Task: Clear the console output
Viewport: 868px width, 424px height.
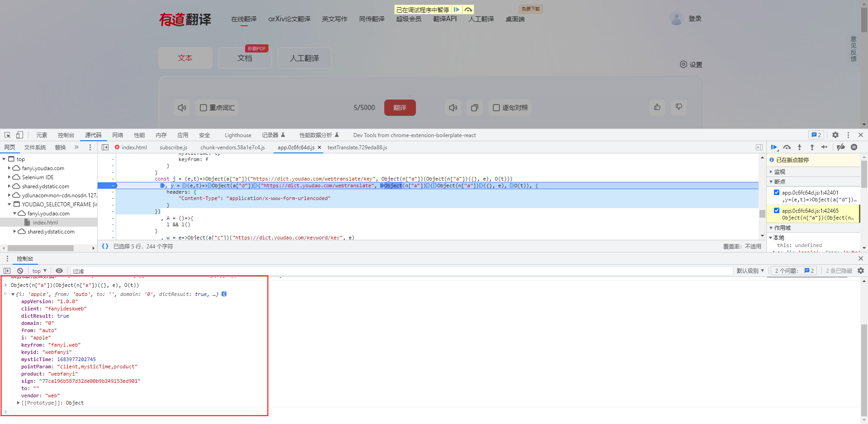Action: click(x=20, y=271)
